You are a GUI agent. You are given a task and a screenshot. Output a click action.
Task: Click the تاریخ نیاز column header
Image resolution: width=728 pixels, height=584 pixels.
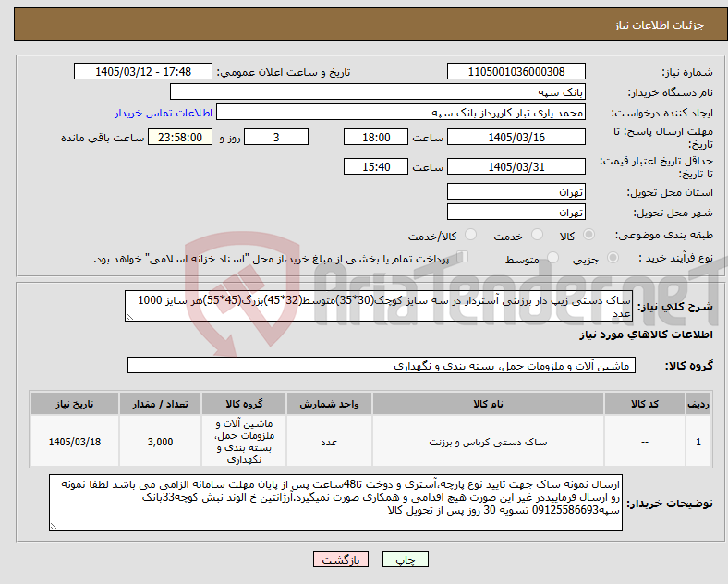point(74,404)
